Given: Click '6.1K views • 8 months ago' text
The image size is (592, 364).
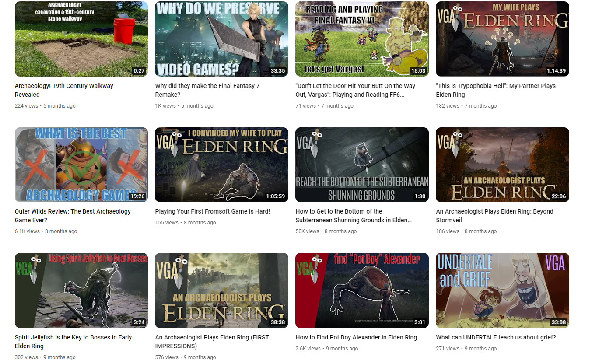Looking at the screenshot, I should [46, 231].
